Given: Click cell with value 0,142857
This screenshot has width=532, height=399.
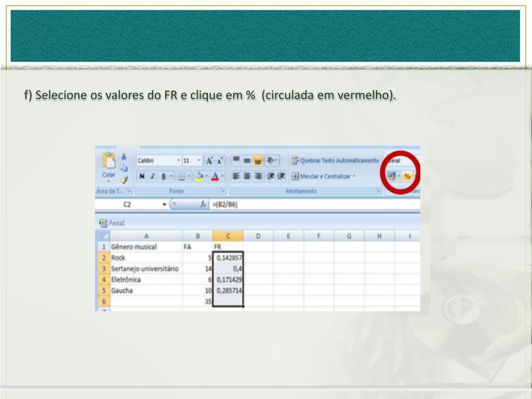Looking at the screenshot, I should [228, 258].
